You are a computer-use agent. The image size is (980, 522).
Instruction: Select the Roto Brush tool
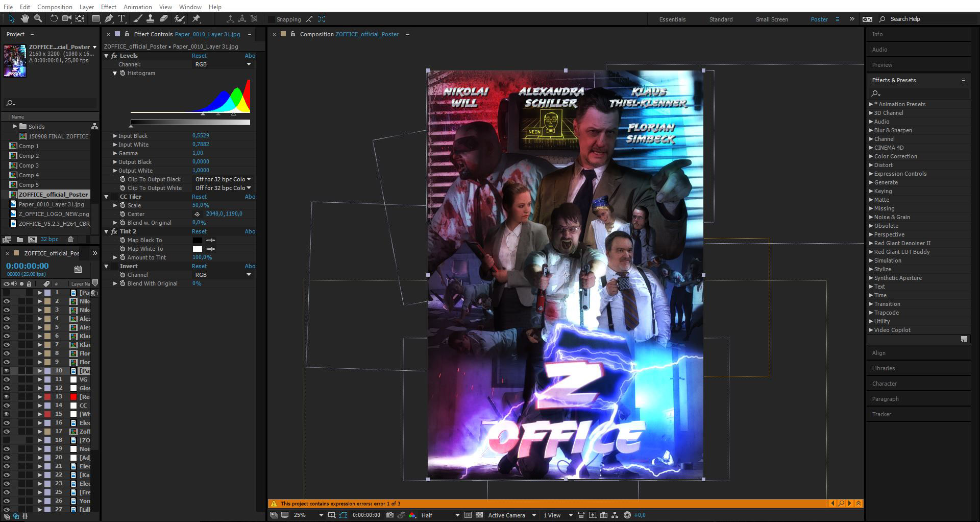(179, 19)
